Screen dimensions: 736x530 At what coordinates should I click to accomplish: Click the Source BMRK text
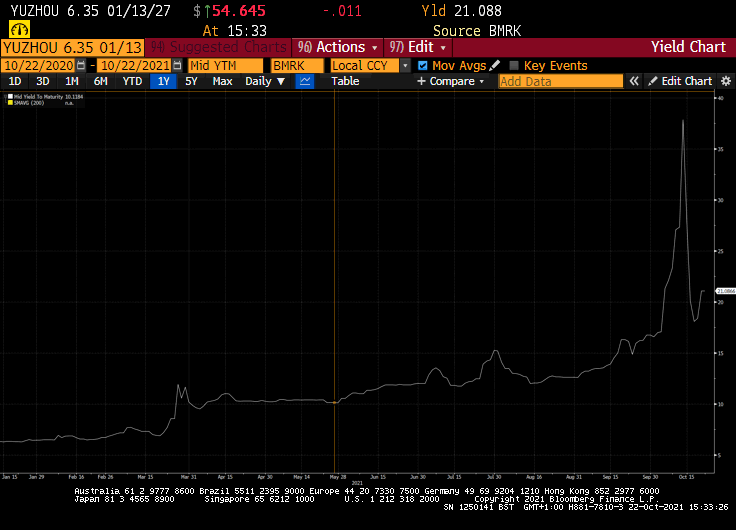click(x=477, y=31)
